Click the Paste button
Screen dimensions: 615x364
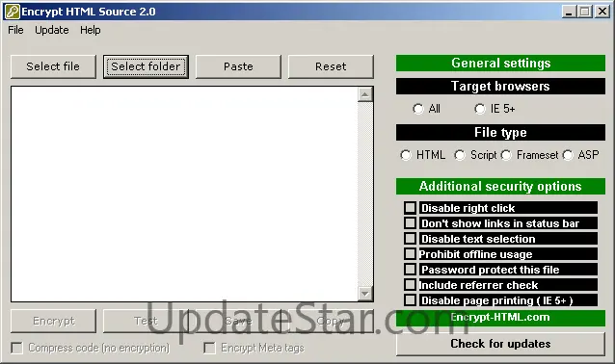point(238,66)
